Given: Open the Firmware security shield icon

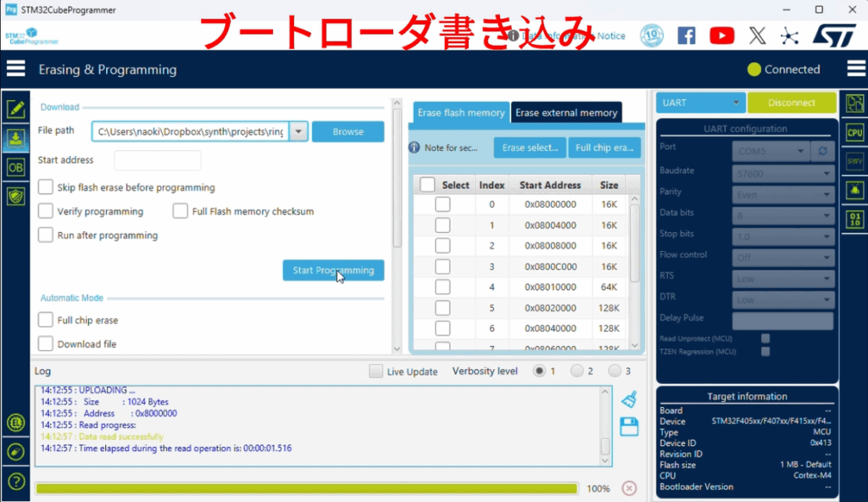Looking at the screenshot, I should [15, 196].
